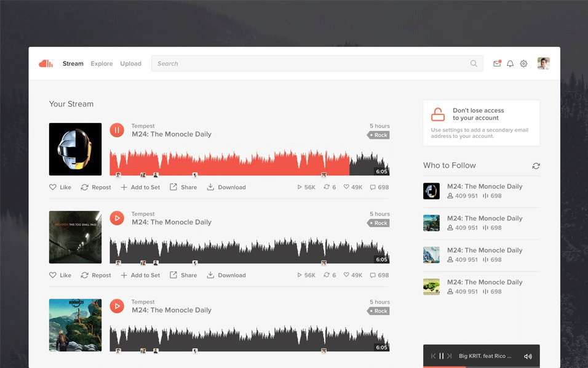Open the third track's M24 title
This screenshot has width=588, height=368.
coord(172,310)
